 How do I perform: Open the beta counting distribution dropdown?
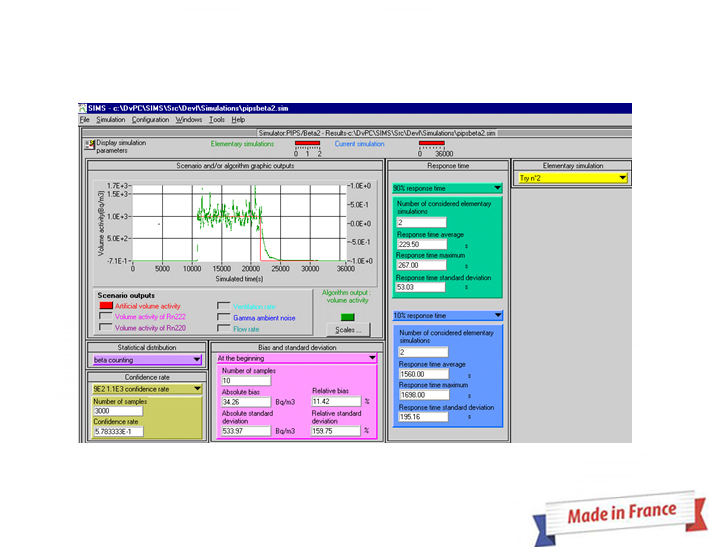tap(196, 359)
